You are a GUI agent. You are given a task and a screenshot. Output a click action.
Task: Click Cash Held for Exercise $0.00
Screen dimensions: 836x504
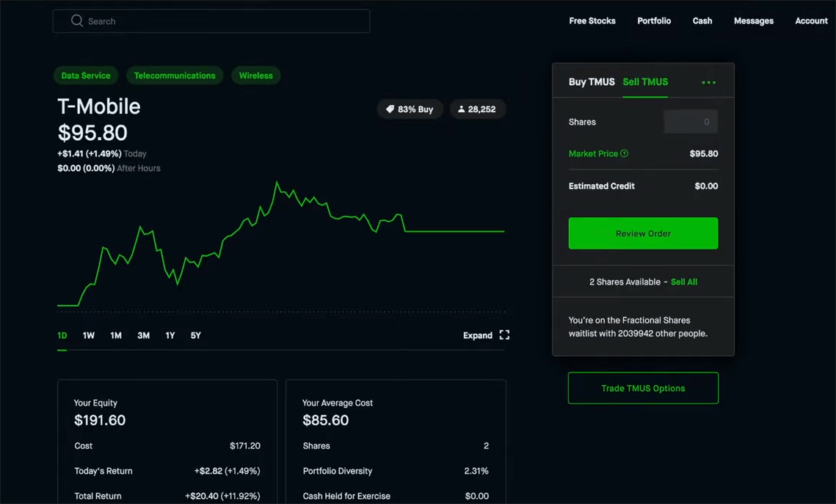[476, 496]
